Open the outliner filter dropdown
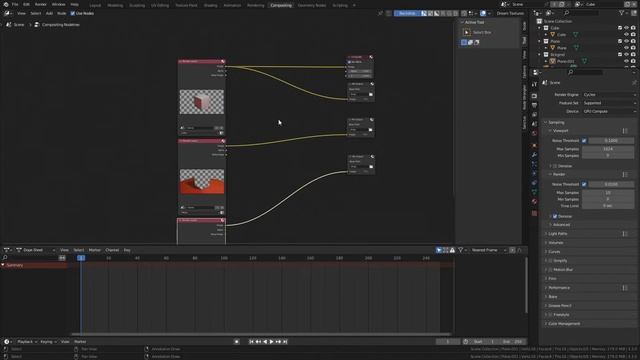This screenshot has height=360, width=640. coord(623,13)
